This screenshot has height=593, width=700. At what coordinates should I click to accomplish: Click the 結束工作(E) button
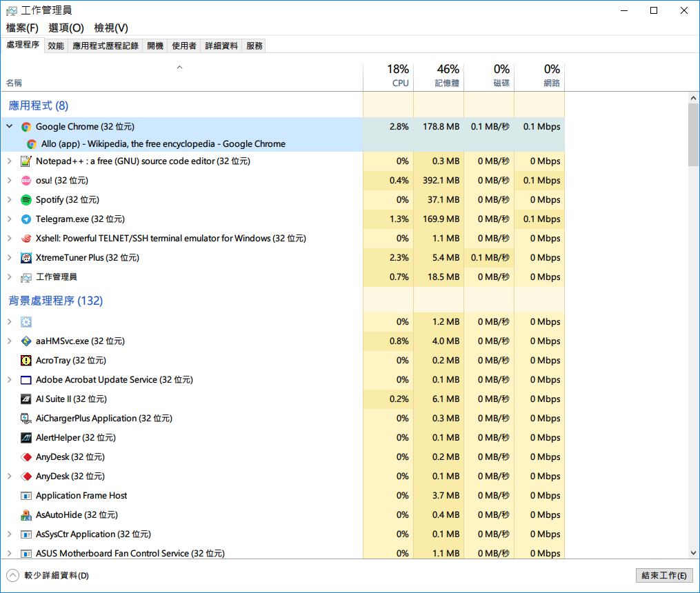663,575
